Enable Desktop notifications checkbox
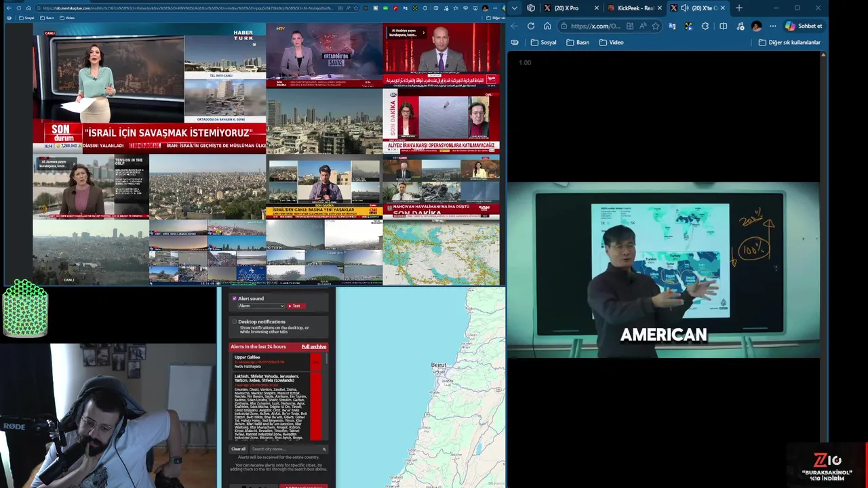 tap(235, 321)
